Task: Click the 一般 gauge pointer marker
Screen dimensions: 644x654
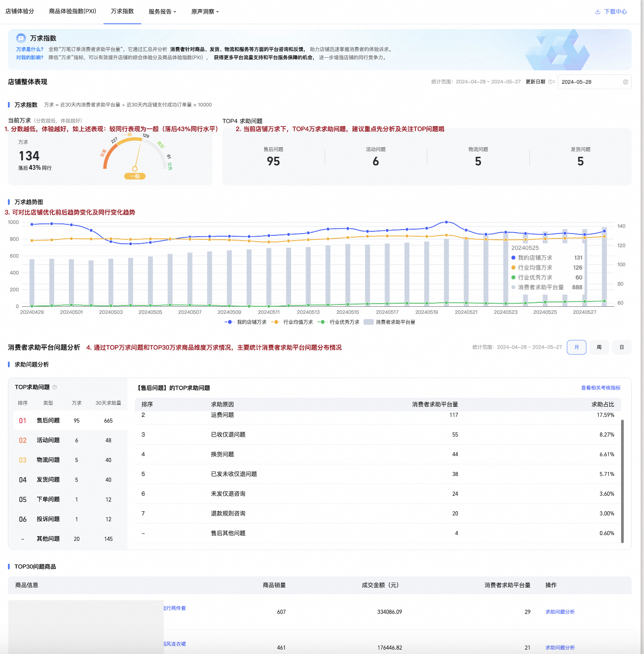Action: pos(135,169)
